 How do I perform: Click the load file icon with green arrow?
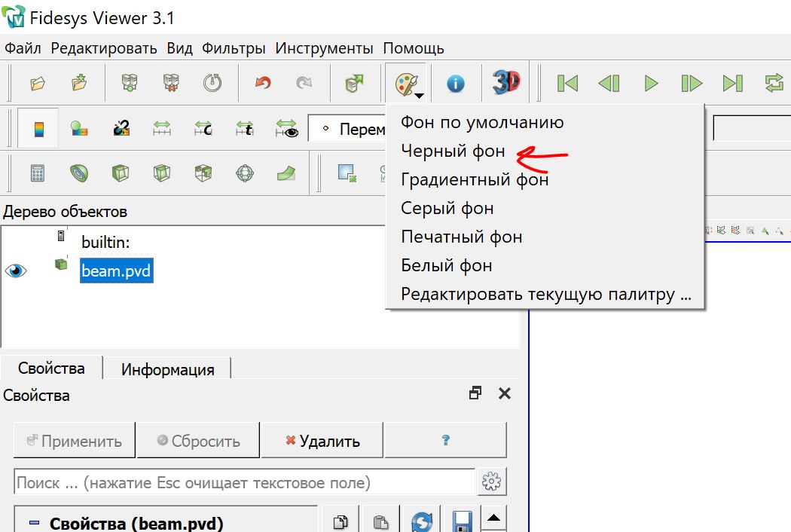[79, 83]
